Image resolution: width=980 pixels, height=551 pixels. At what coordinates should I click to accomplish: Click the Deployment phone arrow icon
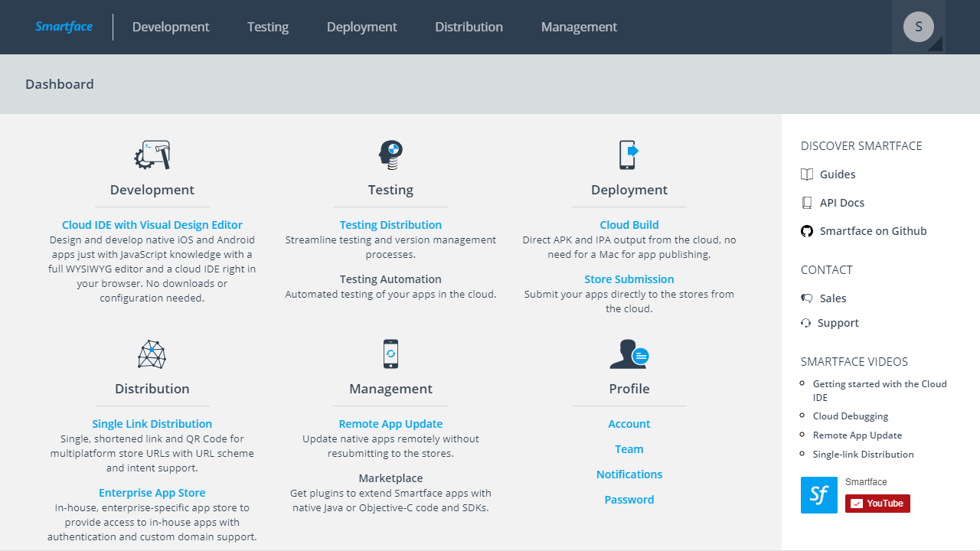coord(629,155)
